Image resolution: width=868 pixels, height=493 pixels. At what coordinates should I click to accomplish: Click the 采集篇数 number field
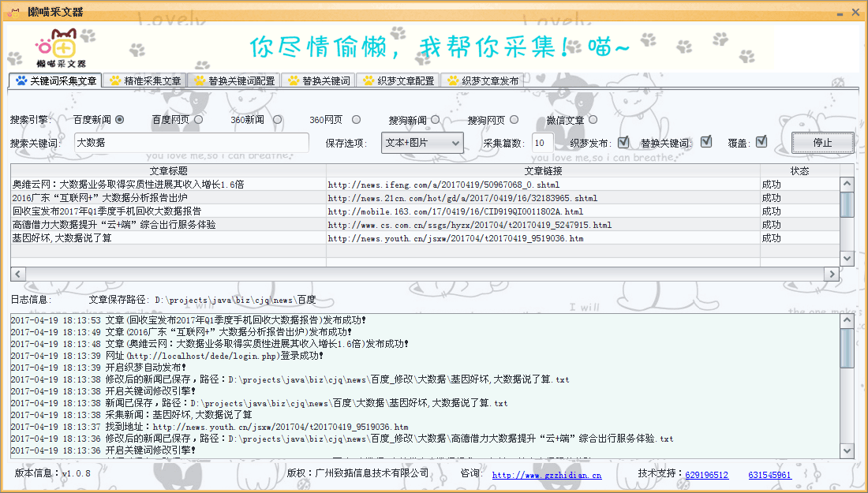[x=543, y=143]
